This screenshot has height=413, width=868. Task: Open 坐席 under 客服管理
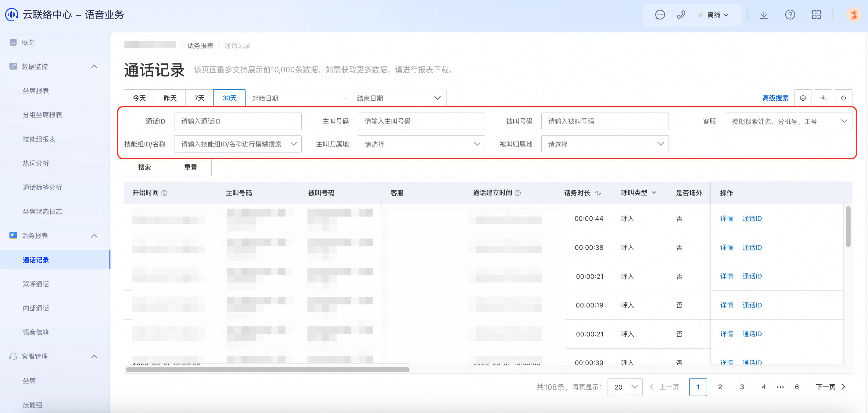coord(29,381)
